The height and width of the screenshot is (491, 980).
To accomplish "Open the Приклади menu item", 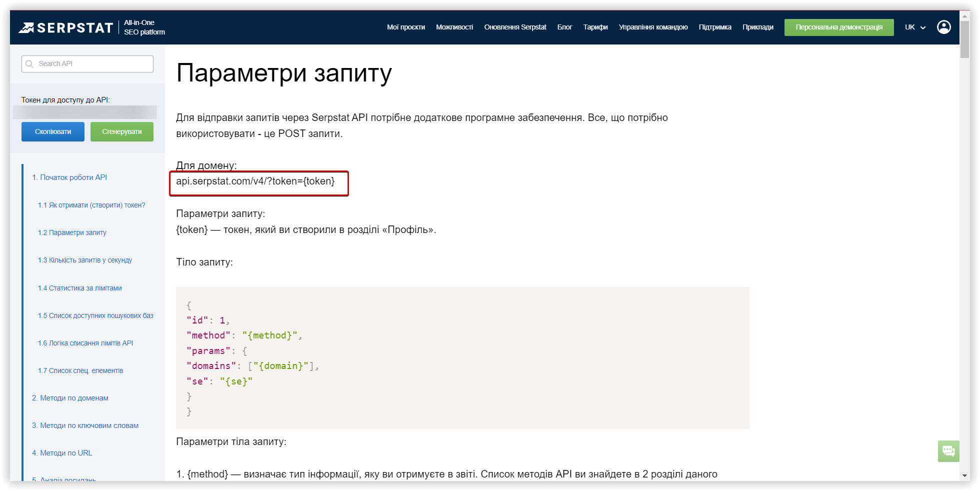I will click(757, 27).
